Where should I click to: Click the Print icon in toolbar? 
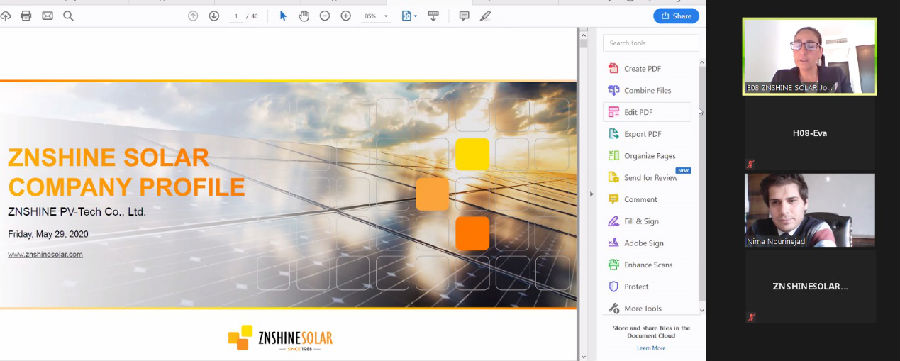click(26, 16)
